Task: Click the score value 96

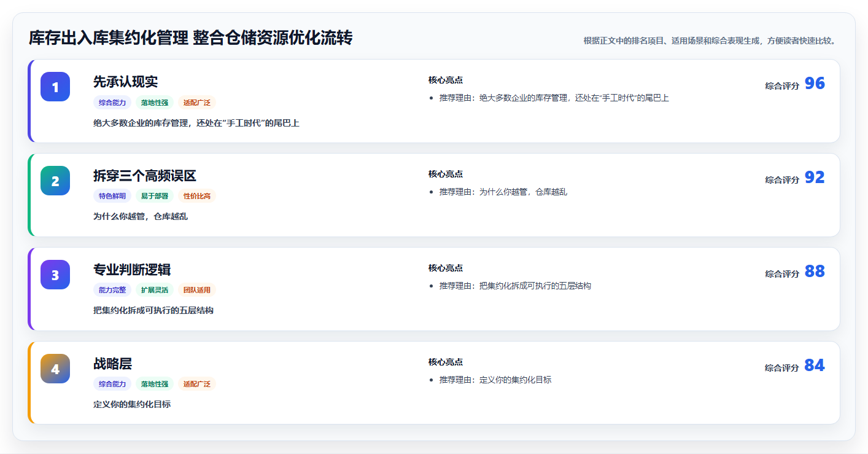Action: [x=815, y=84]
